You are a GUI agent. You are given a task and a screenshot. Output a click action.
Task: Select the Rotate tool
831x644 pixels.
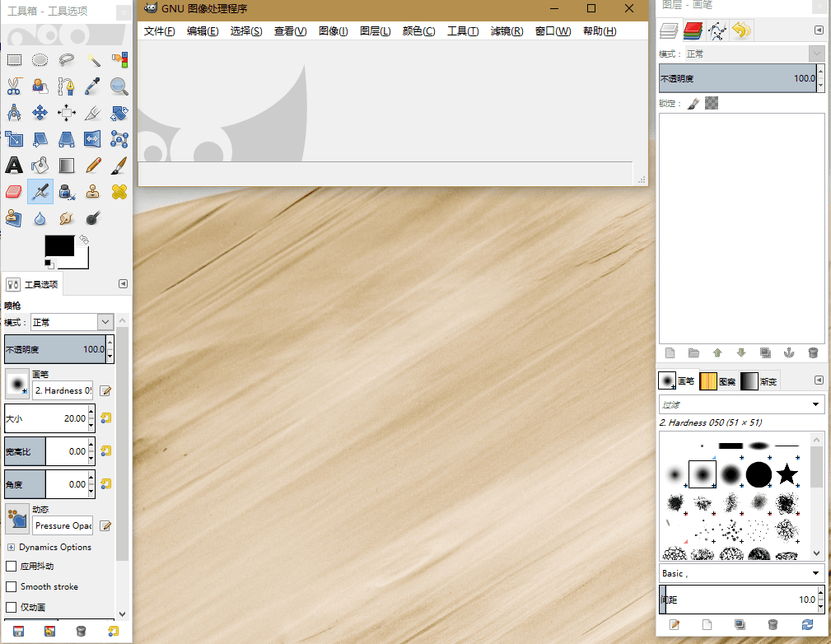(x=119, y=113)
